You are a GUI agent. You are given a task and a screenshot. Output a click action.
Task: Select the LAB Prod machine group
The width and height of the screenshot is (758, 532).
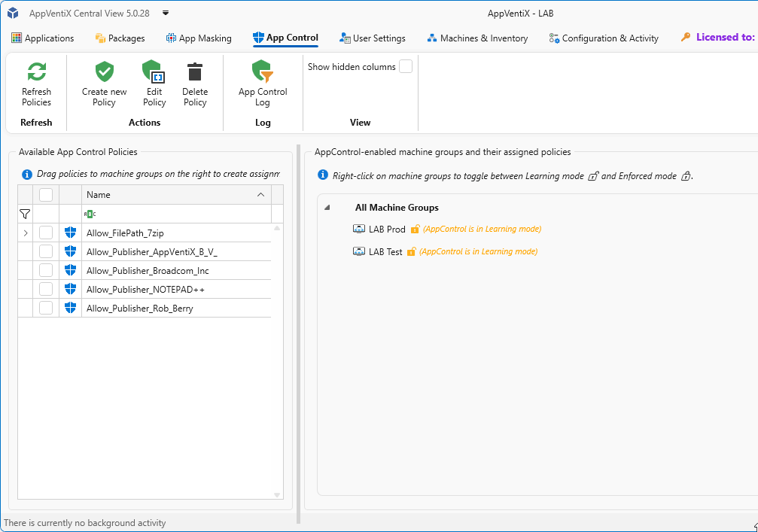pos(387,229)
